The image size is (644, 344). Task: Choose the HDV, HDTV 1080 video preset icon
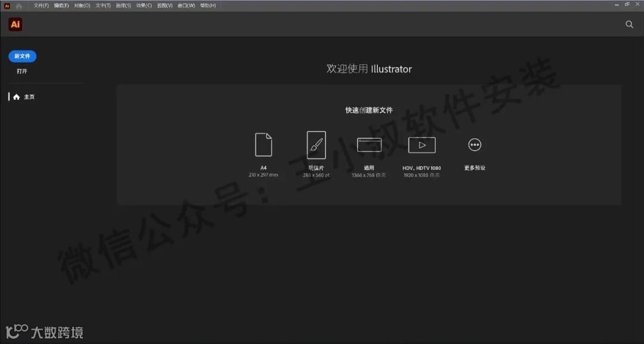[x=422, y=145]
